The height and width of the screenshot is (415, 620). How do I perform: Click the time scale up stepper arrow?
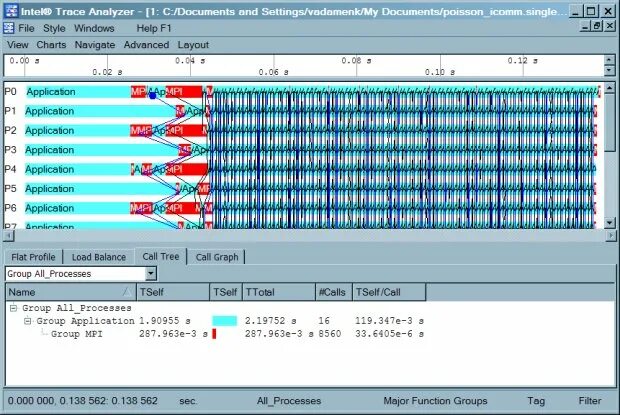[x=609, y=60]
